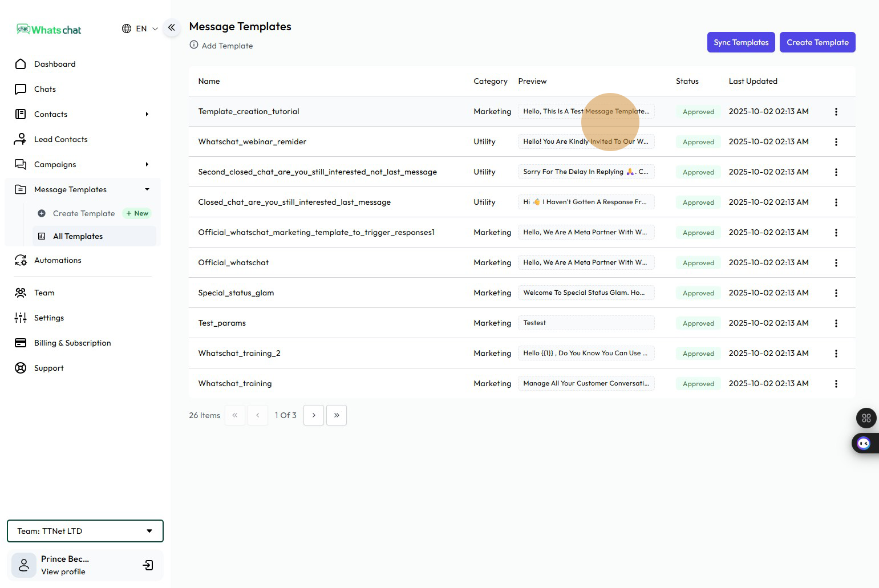Expand the Campaigns submenu arrow
Image resolution: width=879 pixels, height=588 pixels.
(x=147, y=164)
